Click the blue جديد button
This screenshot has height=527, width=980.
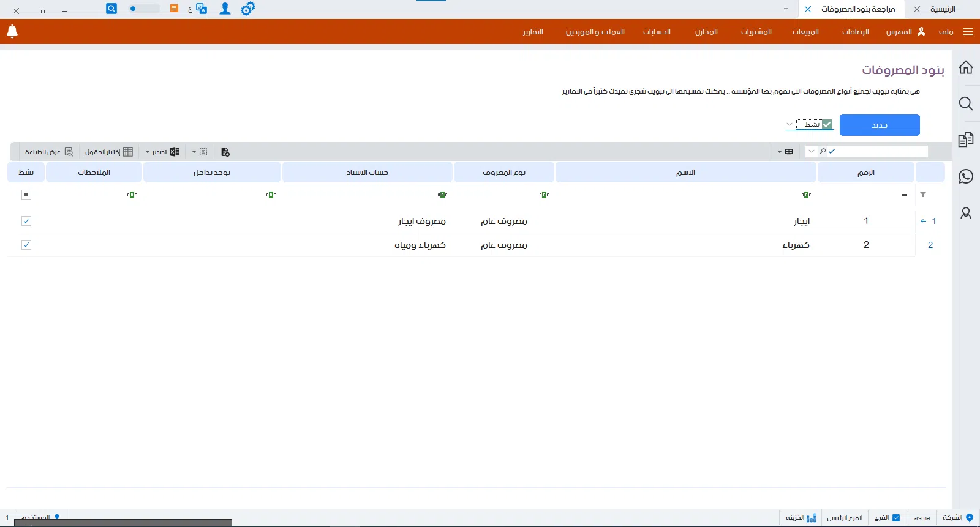tap(880, 125)
